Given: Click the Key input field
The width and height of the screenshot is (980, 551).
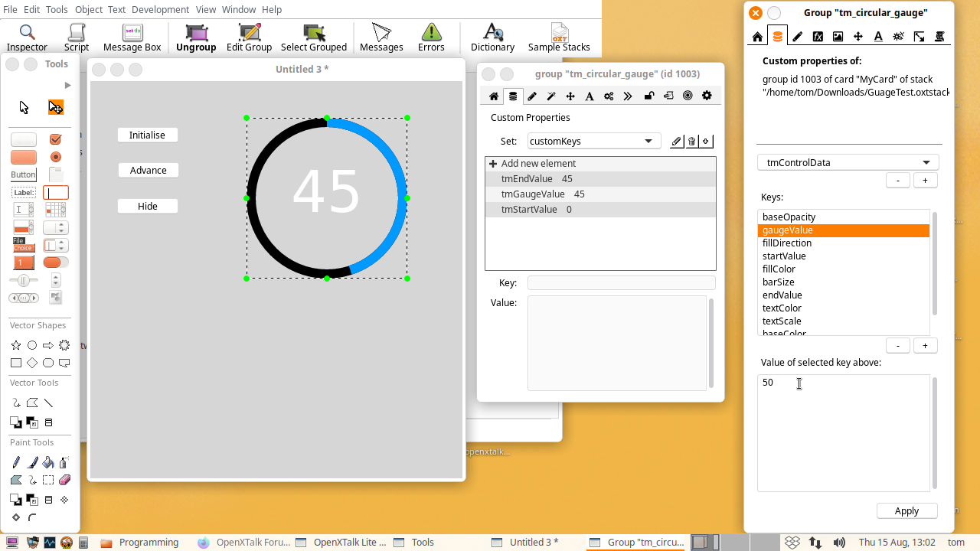Looking at the screenshot, I should pyautogui.click(x=621, y=283).
